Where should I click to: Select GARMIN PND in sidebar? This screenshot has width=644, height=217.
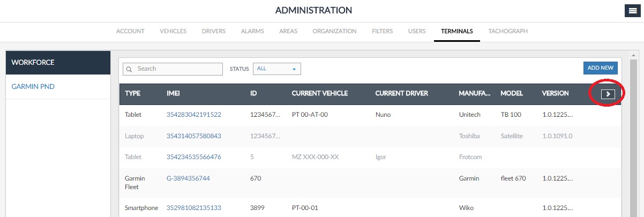[x=33, y=87]
